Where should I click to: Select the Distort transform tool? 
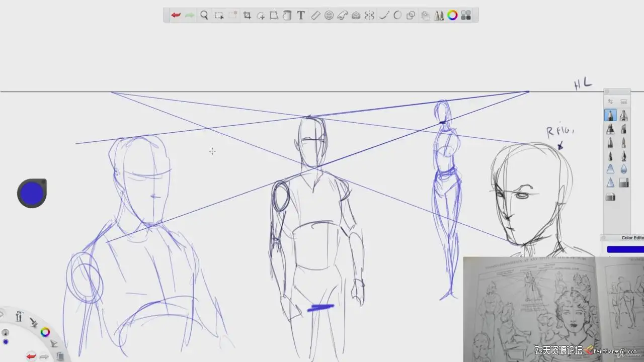[x=274, y=15]
